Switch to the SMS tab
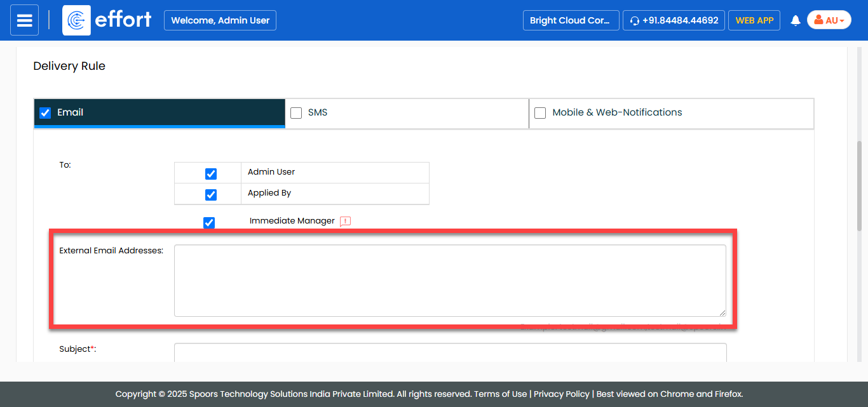The image size is (868, 407). [x=318, y=112]
